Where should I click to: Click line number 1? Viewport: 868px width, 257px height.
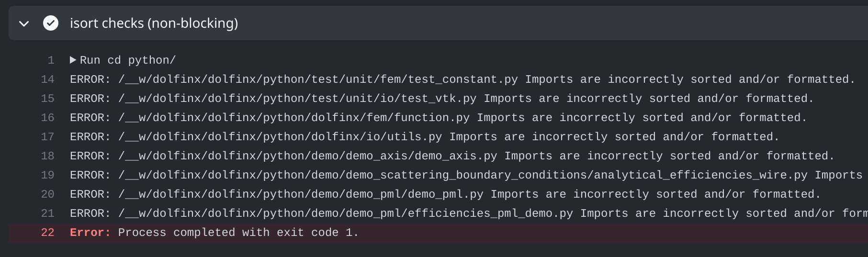[51, 60]
